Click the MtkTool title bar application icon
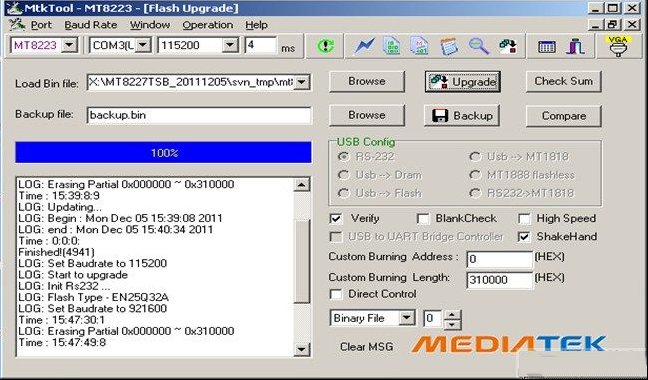The image size is (648, 380). [x=14, y=8]
